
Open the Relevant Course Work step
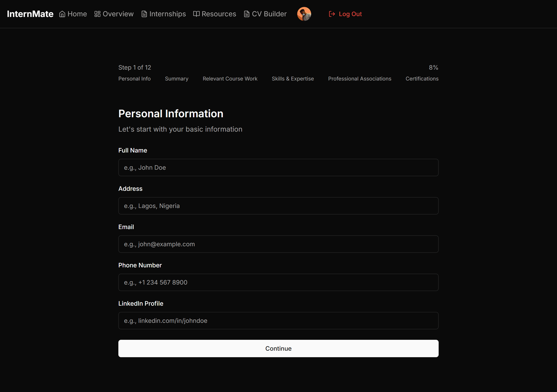click(230, 79)
